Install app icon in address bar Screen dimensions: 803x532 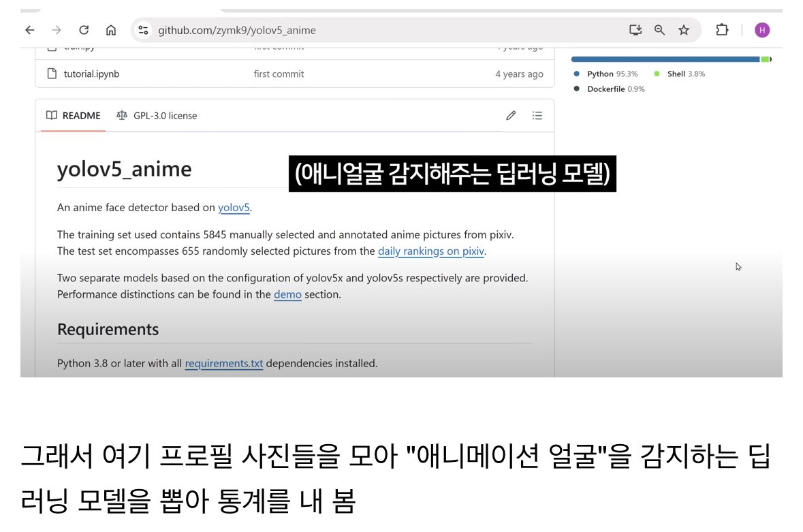coord(635,30)
